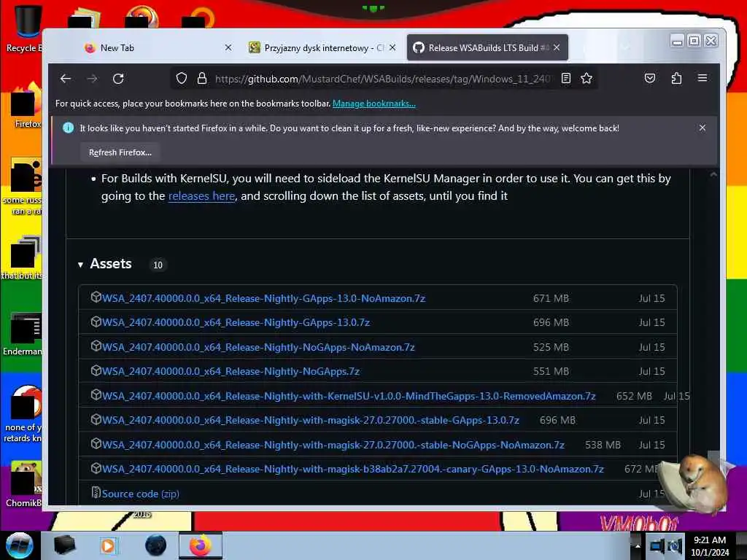Viewport: 747px width, 560px height.
Task: Select the Enderman desktop icon
Action: click(x=24, y=333)
